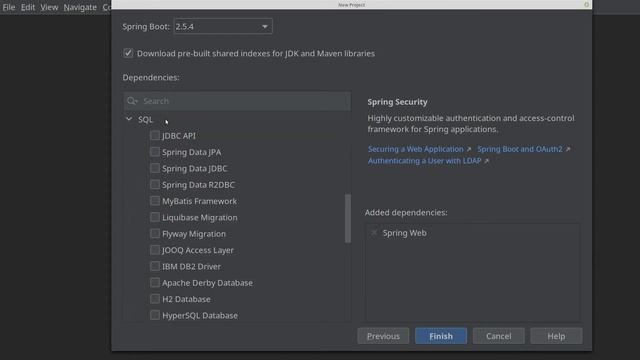The height and width of the screenshot is (360, 640).
Task: Open Spring Boot and OAuth2 link
Action: pos(520,149)
